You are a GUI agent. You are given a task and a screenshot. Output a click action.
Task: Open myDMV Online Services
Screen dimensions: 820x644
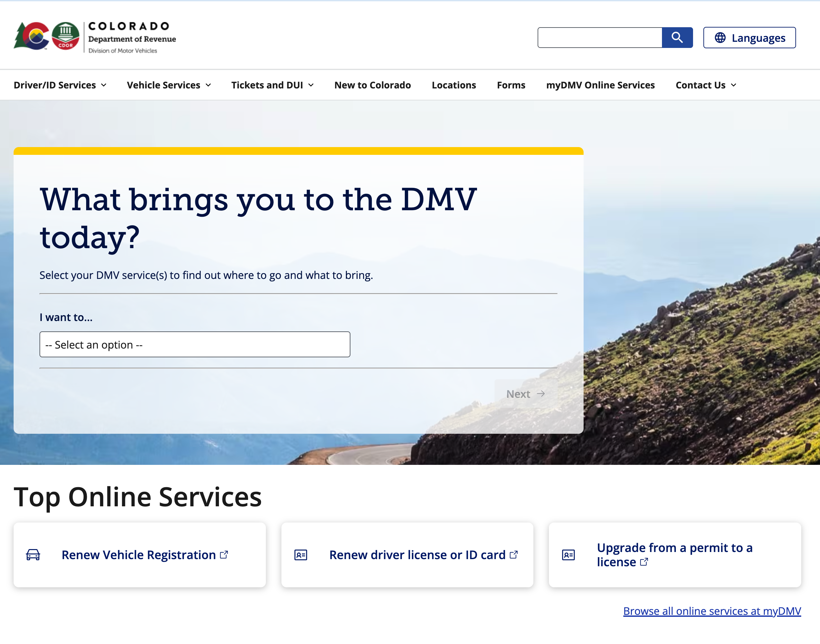(x=601, y=85)
